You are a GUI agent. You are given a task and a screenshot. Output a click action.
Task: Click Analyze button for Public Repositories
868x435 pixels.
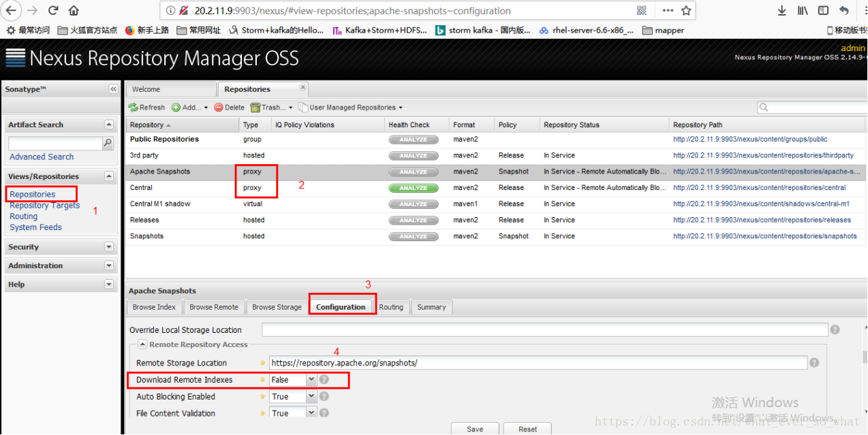click(413, 140)
